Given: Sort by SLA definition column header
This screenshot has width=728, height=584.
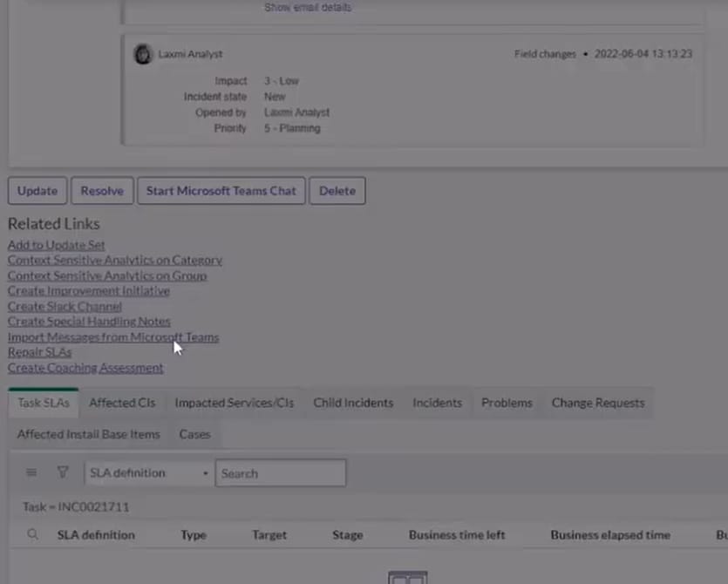Looking at the screenshot, I should (96, 535).
